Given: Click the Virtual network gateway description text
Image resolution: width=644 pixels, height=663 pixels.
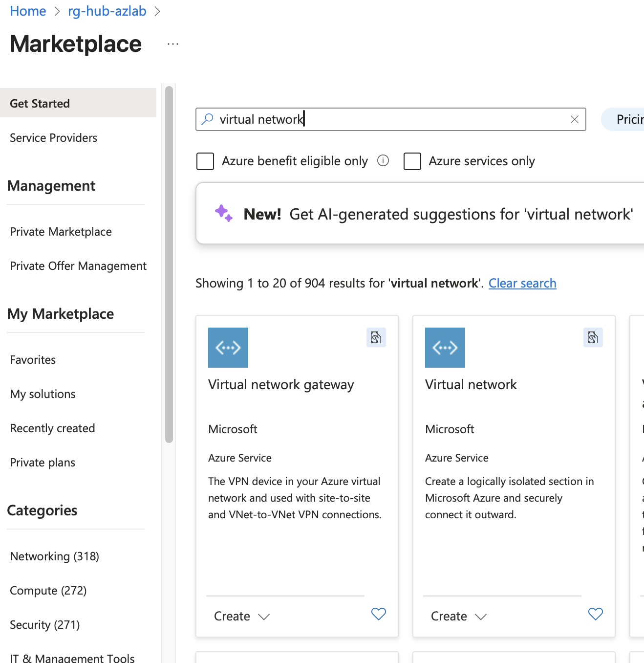Looking at the screenshot, I should coord(295,498).
